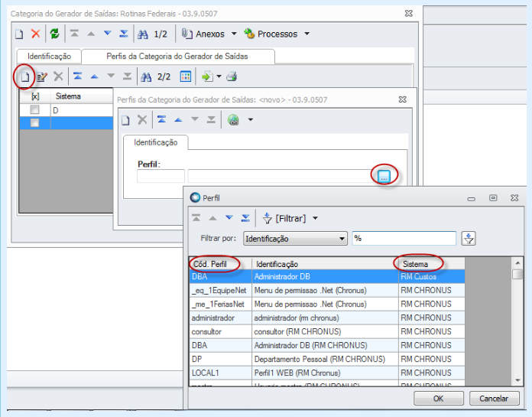The width and height of the screenshot is (532, 417).
Task: Sort by Sistema column header in Perfil lookup
Action: (x=432, y=264)
